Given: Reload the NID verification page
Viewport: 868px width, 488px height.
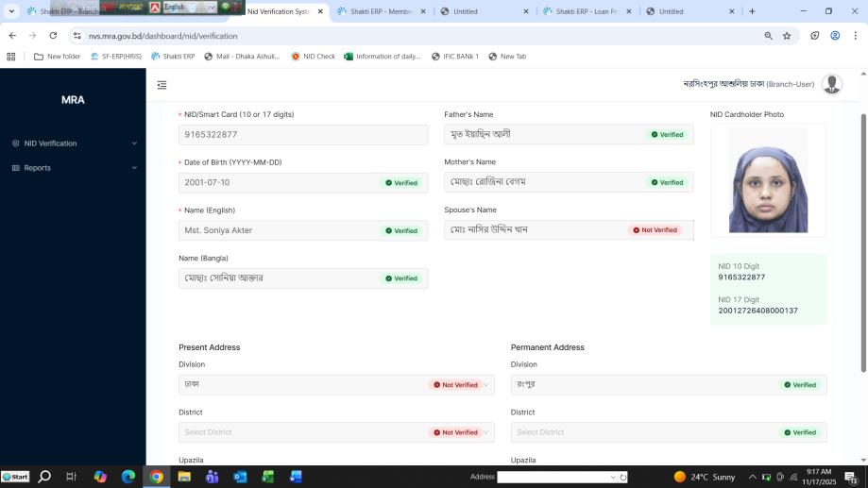Looking at the screenshot, I should coord(53,36).
